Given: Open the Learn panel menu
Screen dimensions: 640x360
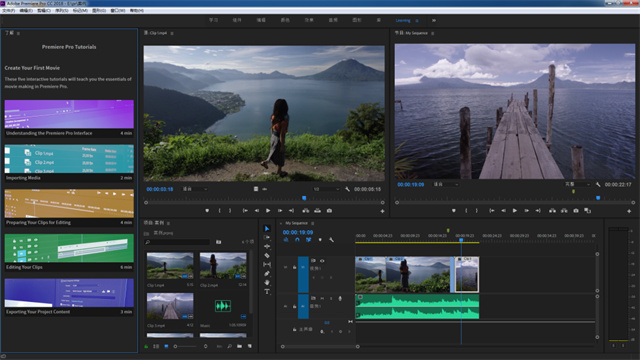Looking at the screenshot, I should coord(18,33).
